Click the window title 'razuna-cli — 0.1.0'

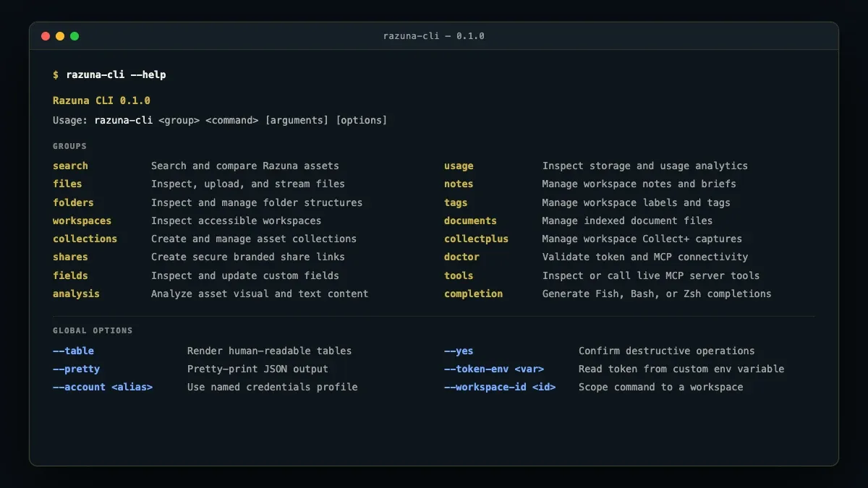434,36
